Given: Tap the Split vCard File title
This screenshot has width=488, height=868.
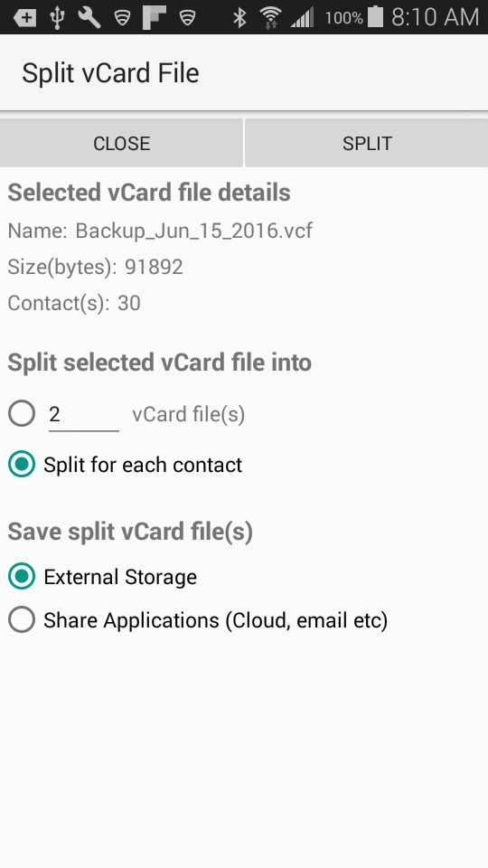Looking at the screenshot, I should click(x=110, y=73).
